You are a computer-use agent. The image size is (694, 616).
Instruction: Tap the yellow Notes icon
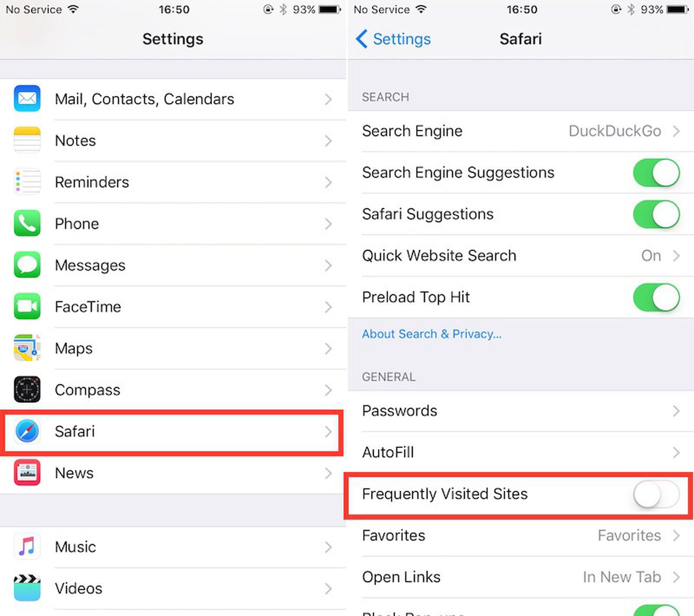[x=27, y=140]
